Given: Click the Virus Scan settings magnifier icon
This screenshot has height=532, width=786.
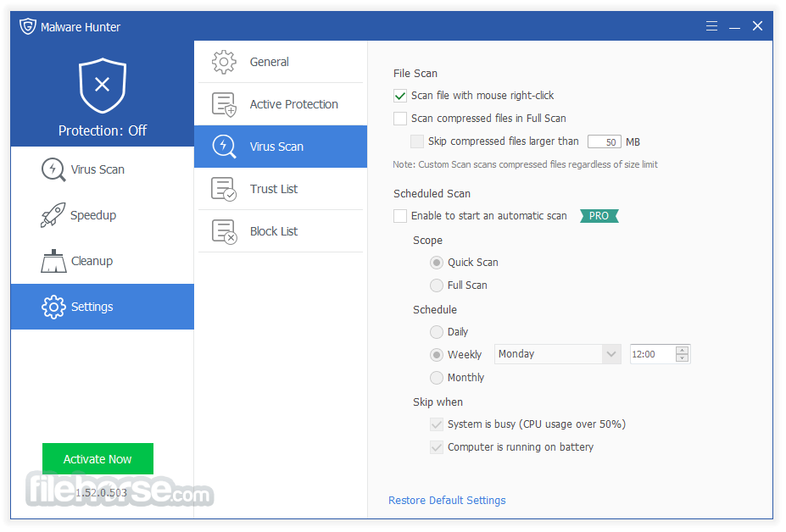Looking at the screenshot, I should click(x=224, y=147).
